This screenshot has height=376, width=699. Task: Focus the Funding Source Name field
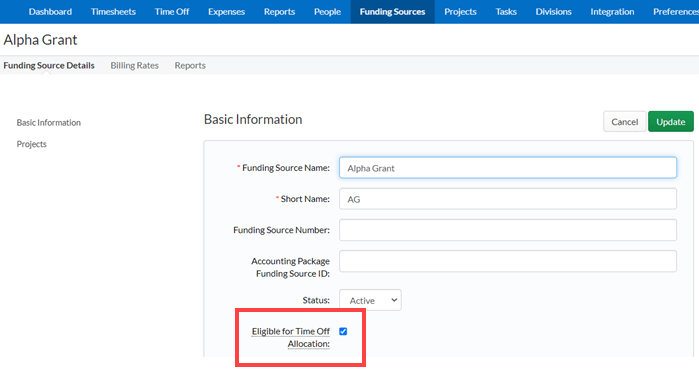coord(508,168)
